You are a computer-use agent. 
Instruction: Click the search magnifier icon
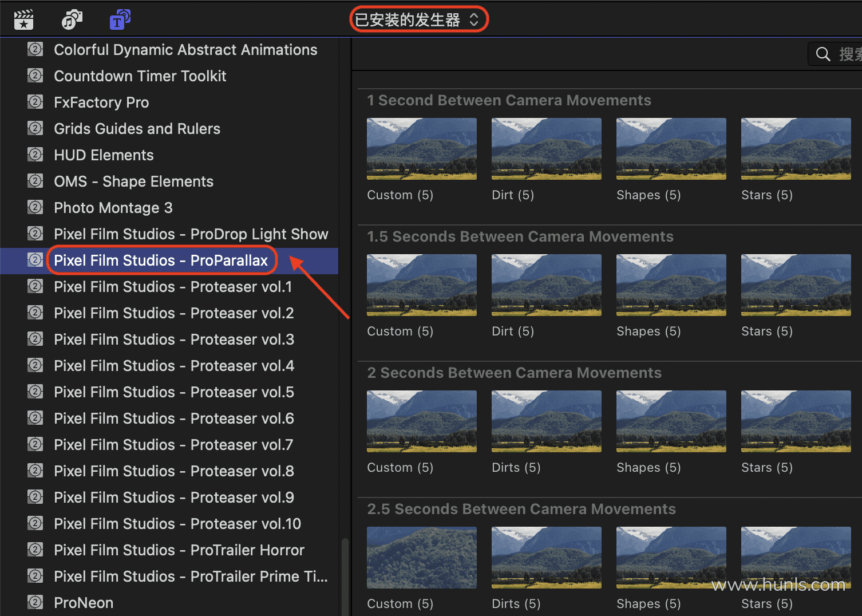pos(823,54)
